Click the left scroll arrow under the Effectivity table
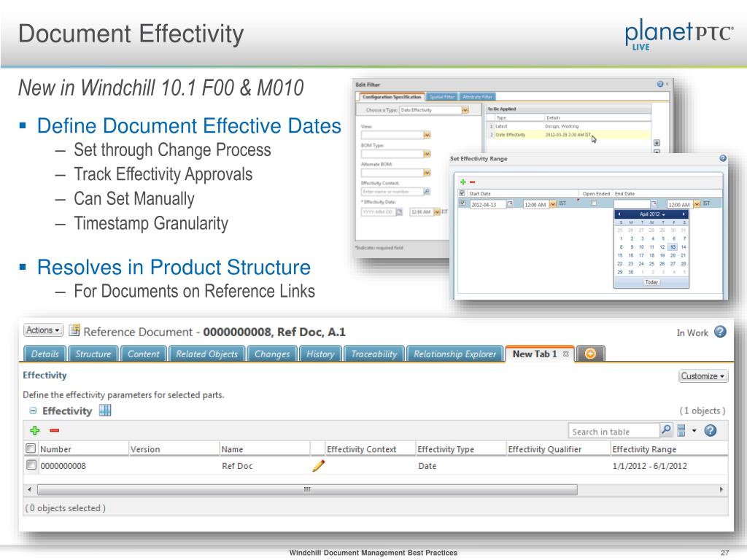The width and height of the screenshot is (747, 560). point(29,489)
